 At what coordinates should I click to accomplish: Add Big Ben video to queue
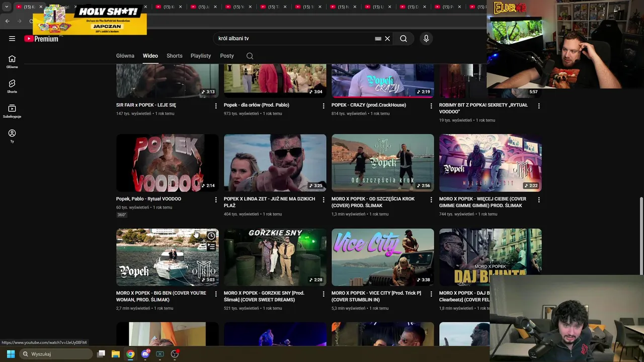click(x=211, y=247)
